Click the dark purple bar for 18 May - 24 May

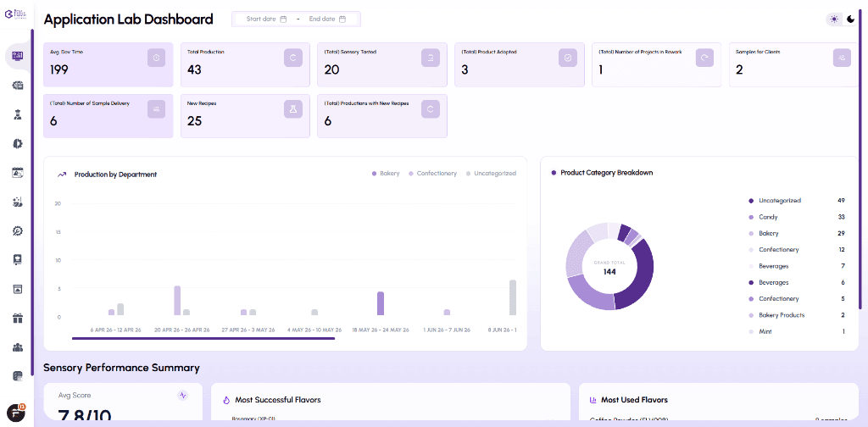tap(381, 303)
